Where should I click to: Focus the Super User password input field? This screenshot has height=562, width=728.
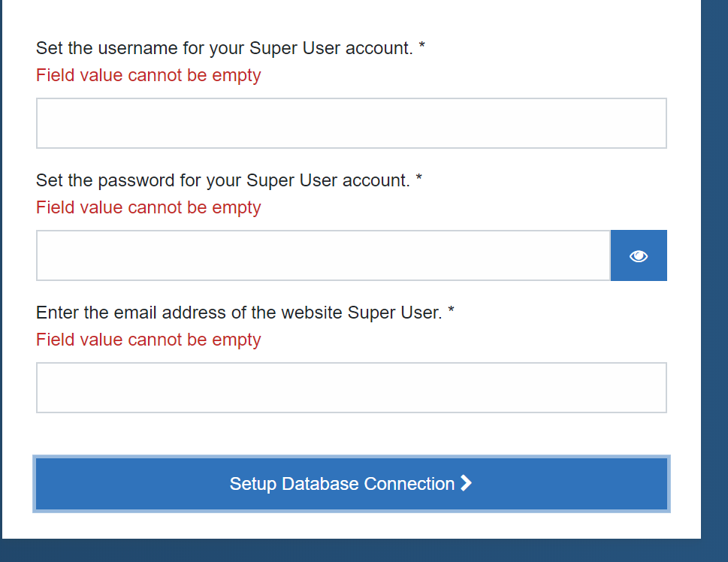point(323,255)
